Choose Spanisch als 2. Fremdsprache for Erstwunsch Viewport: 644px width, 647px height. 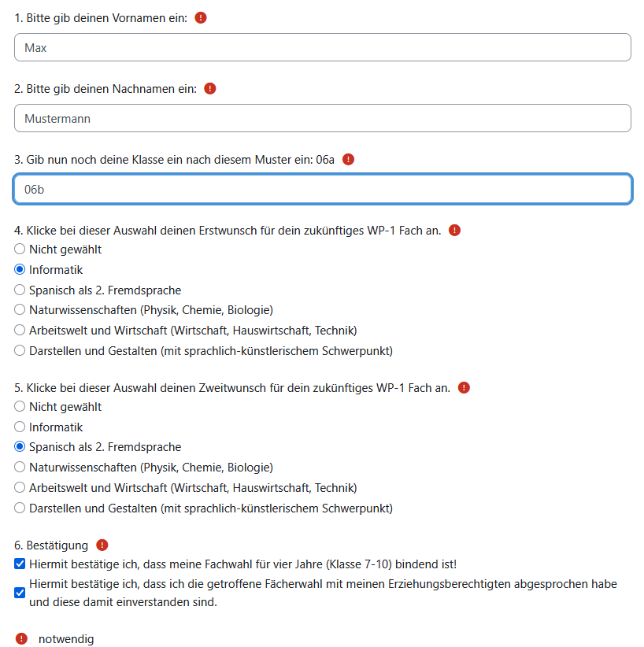pos(19,290)
